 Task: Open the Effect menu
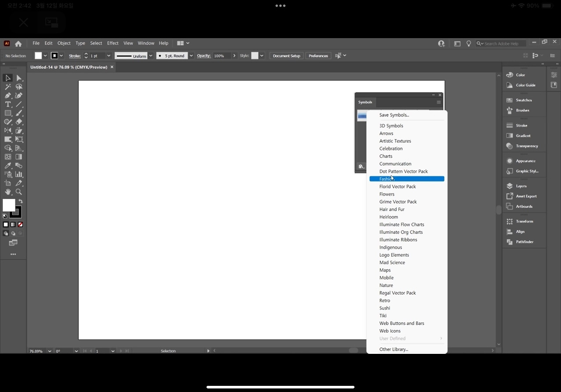point(113,43)
